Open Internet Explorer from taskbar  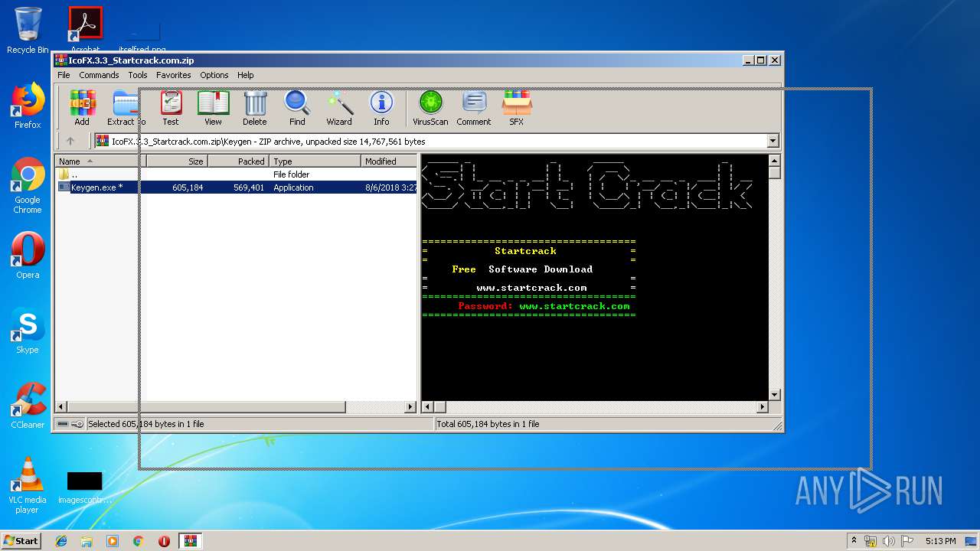[61, 541]
